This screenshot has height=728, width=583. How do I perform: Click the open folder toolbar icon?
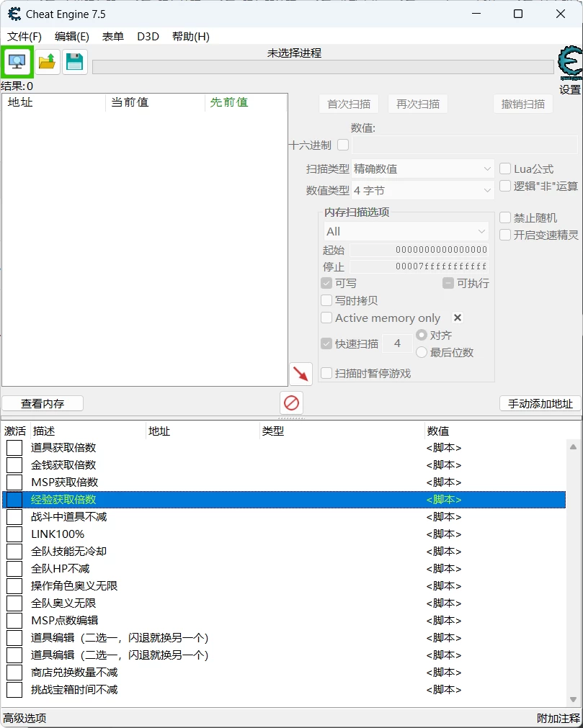(x=48, y=62)
